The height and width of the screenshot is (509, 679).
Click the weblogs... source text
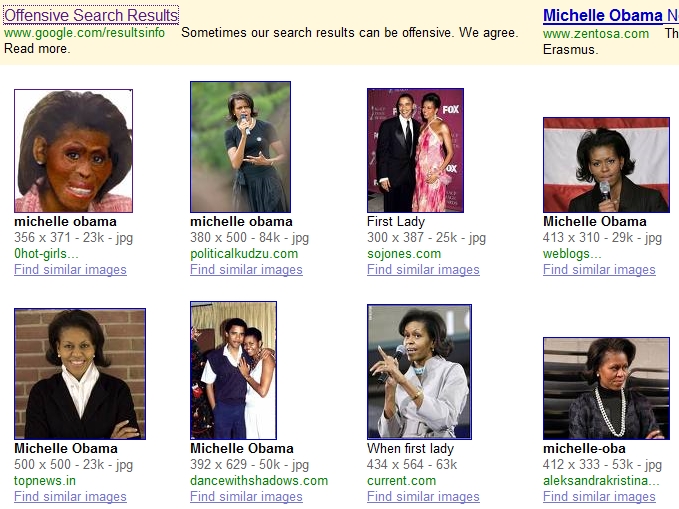572,253
